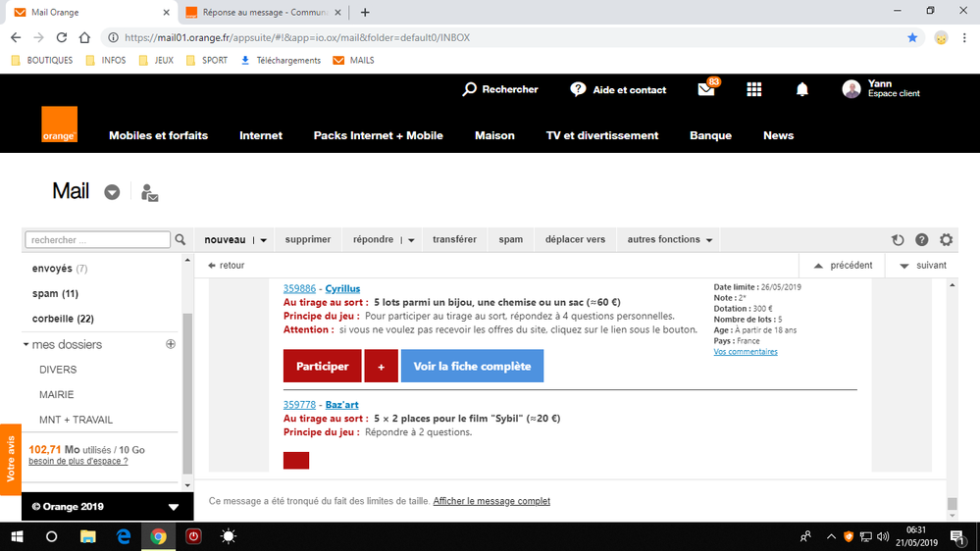The image size is (980, 551).
Task: Click the refresh icon in mail toolbar
Action: (x=898, y=240)
